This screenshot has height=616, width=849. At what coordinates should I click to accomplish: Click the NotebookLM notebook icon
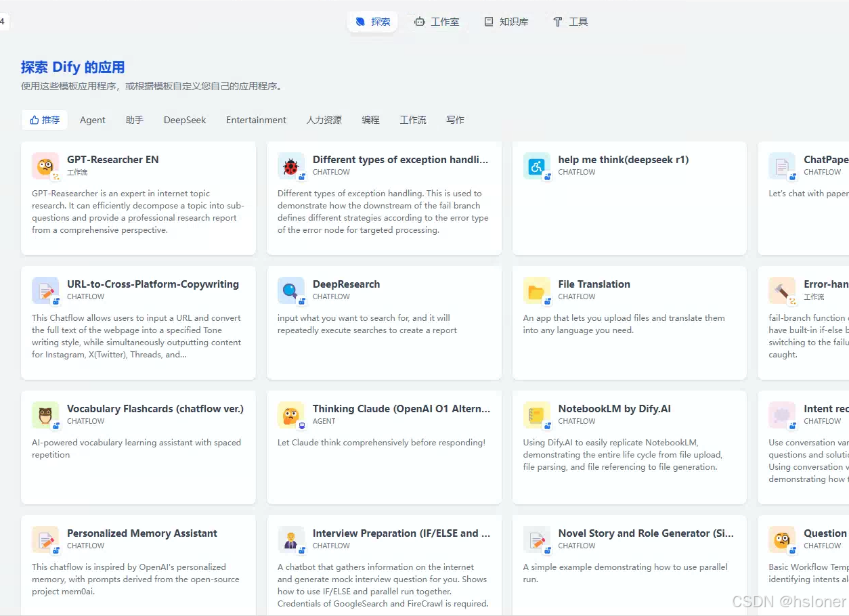tap(537, 415)
